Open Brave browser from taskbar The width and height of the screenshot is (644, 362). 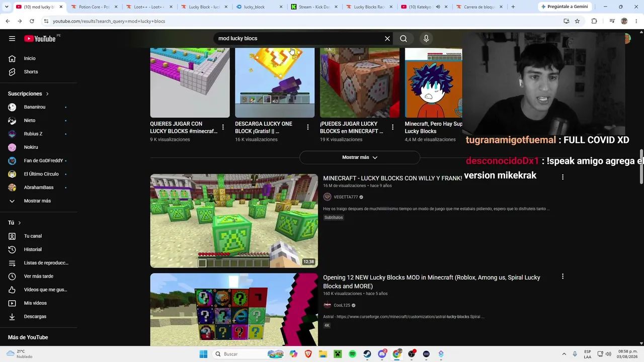(308, 354)
